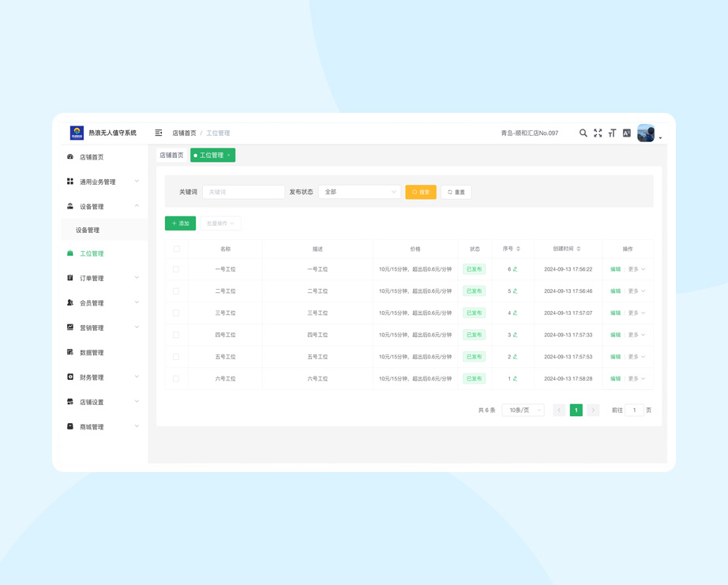Image resolution: width=728 pixels, height=585 pixels.
Task: Edit sort number 5 pencil icon
Action: [516, 291]
